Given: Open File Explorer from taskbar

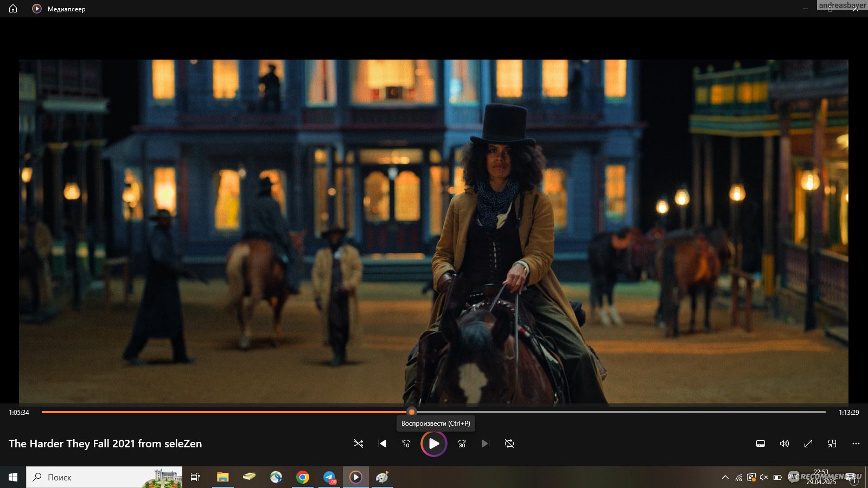Looking at the screenshot, I should click(x=222, y=477).
